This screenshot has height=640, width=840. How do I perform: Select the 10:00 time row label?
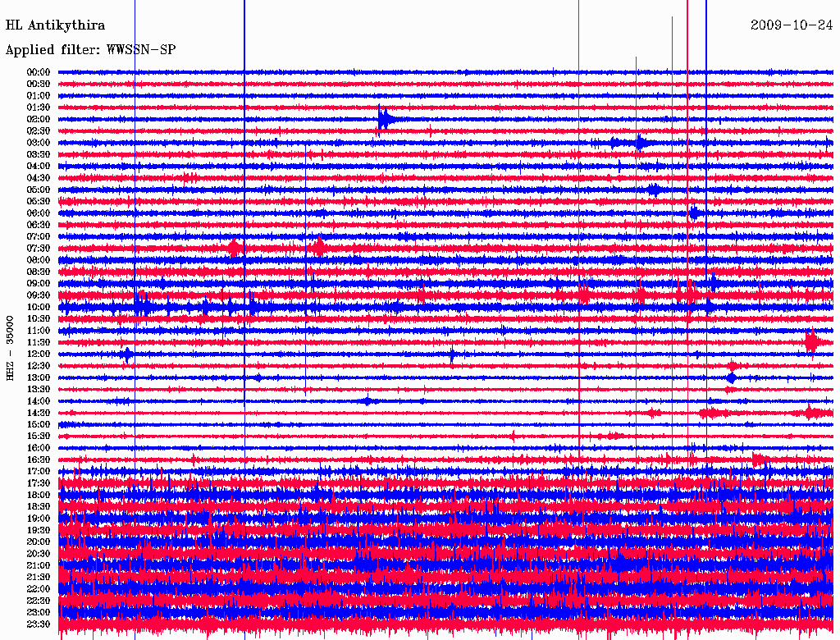pos(39,307)
